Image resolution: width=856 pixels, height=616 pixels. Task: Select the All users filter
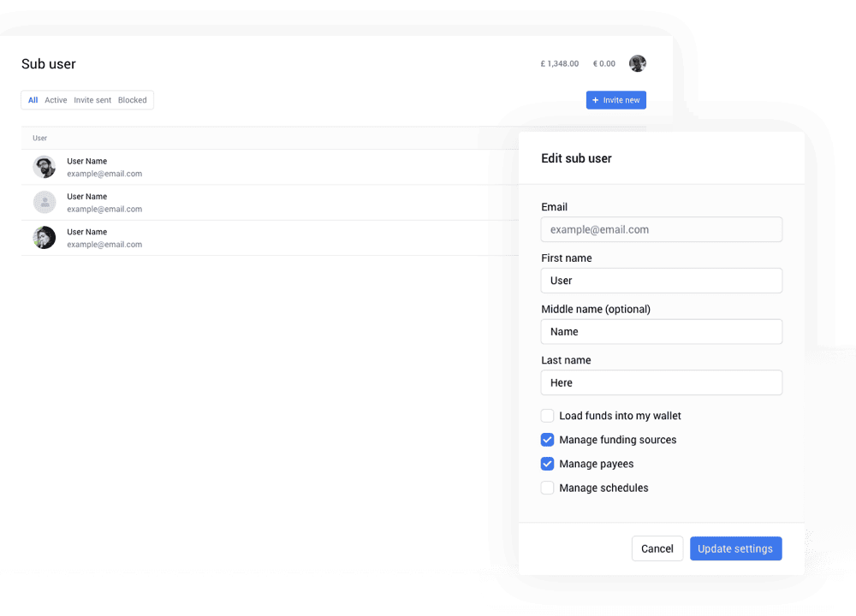(x=33, y=100)
